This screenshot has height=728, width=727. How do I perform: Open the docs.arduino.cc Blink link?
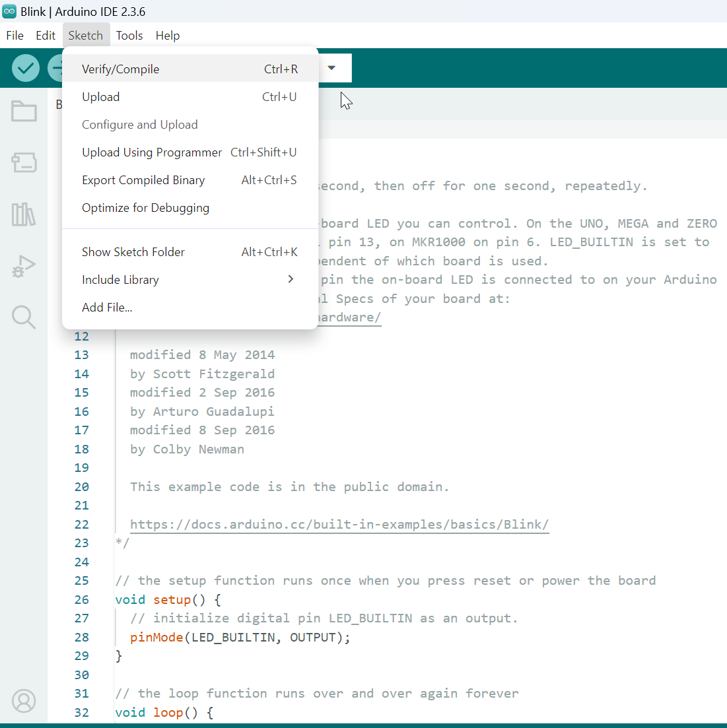click(x=339, y=525)
